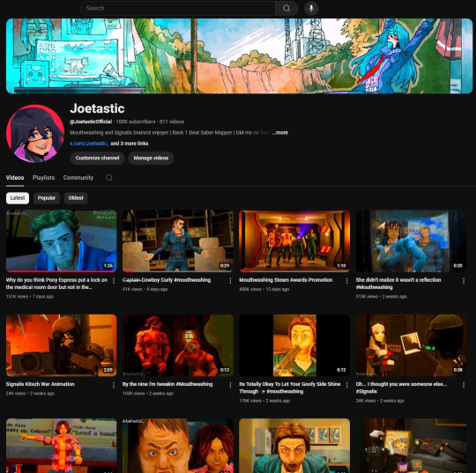Click watch progress bar on Pony Express video

click(62, 271)
